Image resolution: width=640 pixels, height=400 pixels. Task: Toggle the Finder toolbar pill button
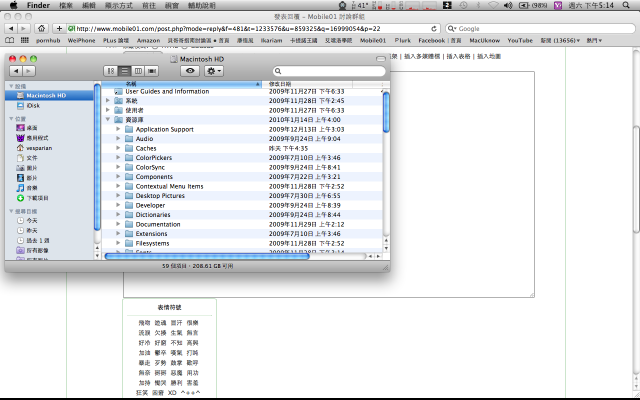[x=380, y=59]
